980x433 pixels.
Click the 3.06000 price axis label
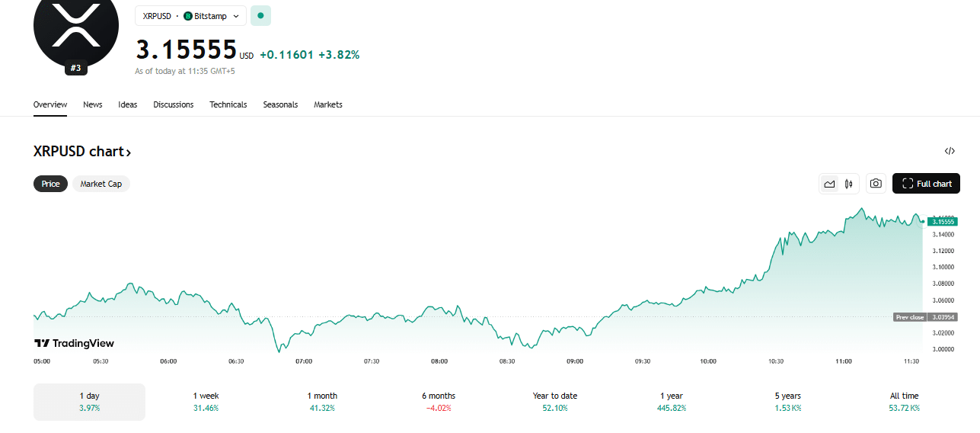[x=944, y=300]
